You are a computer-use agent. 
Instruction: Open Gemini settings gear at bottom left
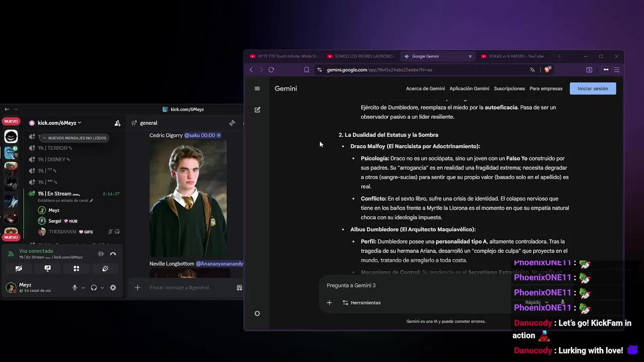click(x=257, y=313)
